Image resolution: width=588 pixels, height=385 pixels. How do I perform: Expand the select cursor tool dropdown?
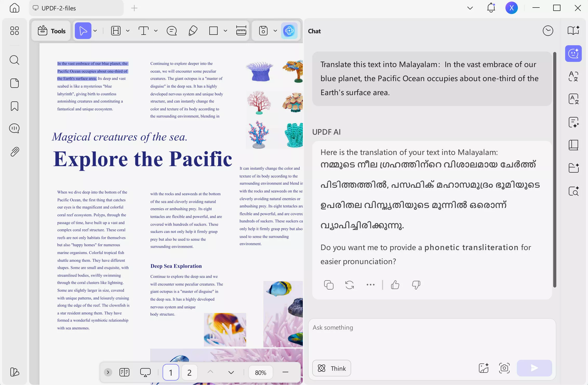click(x=95, y=31)
